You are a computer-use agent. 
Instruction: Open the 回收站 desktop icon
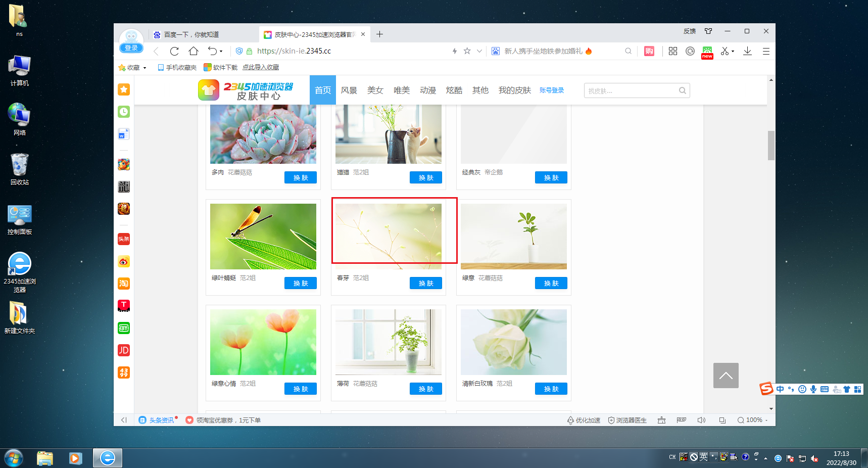(x=20, y=169)
